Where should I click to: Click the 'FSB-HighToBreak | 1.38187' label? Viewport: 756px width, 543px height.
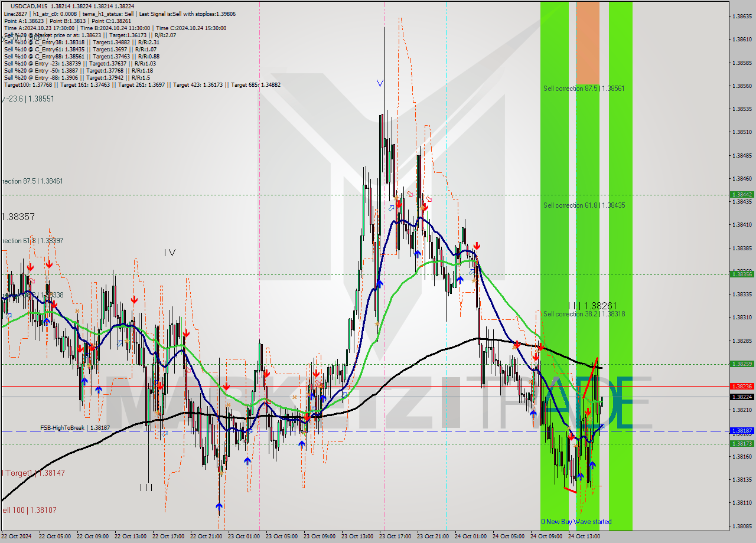(x=75, y=427)
